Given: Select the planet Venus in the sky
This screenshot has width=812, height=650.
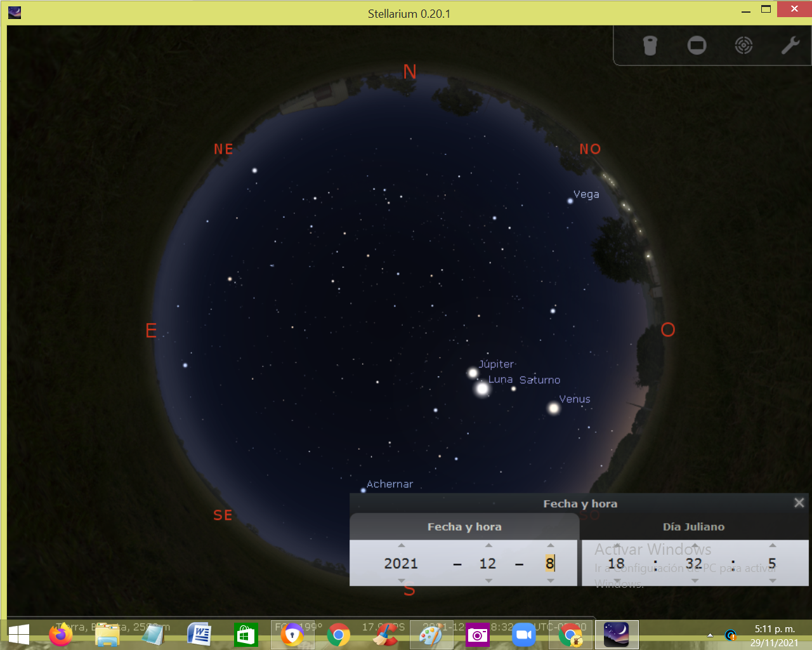Looking at the screenshot, I should [x=554, y=408].
